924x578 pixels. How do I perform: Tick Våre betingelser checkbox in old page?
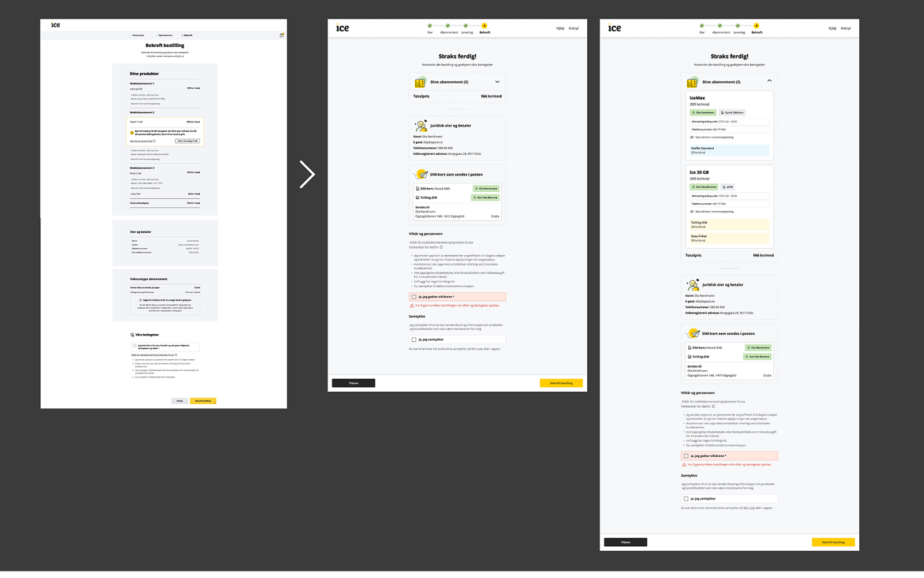tap(135, 346)
